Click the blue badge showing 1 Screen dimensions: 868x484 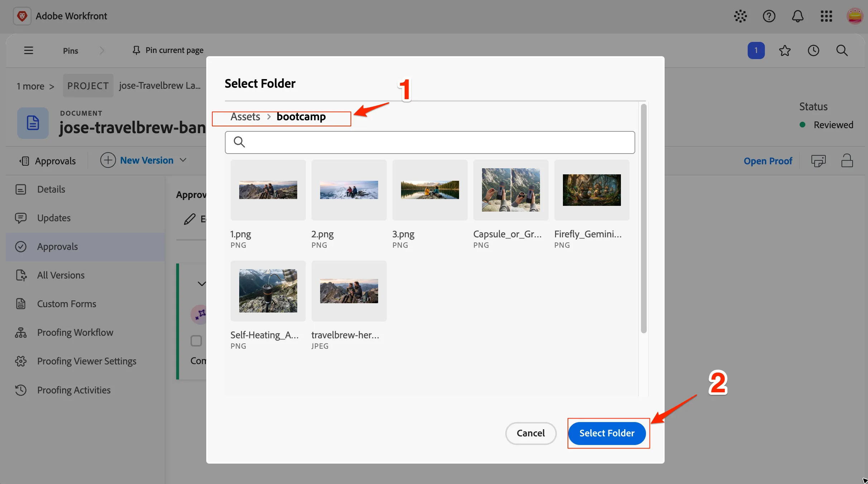coord(756,50)
